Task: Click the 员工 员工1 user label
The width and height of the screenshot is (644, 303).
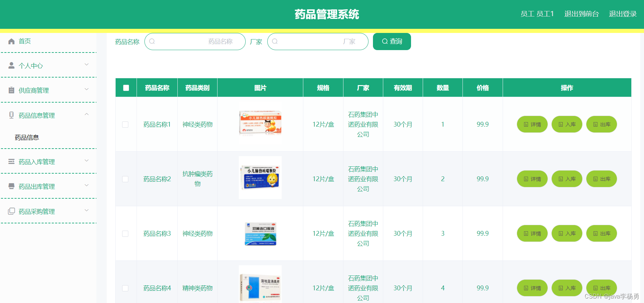Action: tap(537, 14)
